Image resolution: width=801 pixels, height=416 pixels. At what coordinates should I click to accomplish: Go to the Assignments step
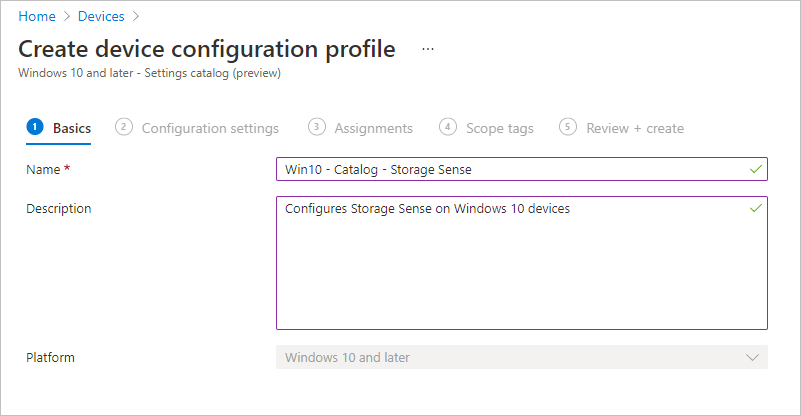click(373, 128)
